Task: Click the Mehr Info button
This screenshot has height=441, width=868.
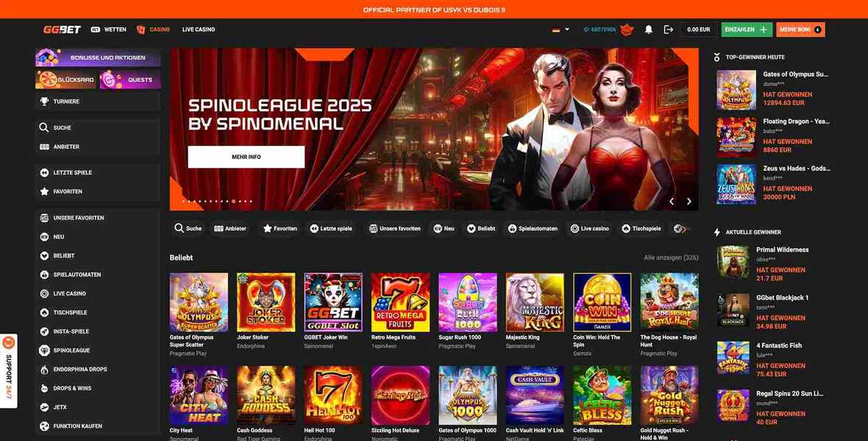Action: [246, 157]
